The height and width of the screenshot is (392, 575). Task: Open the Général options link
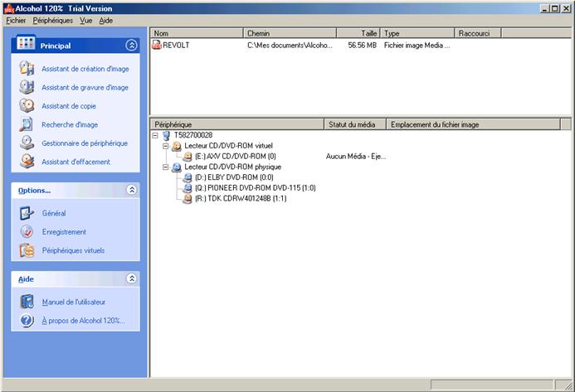(x=54, y=213)
